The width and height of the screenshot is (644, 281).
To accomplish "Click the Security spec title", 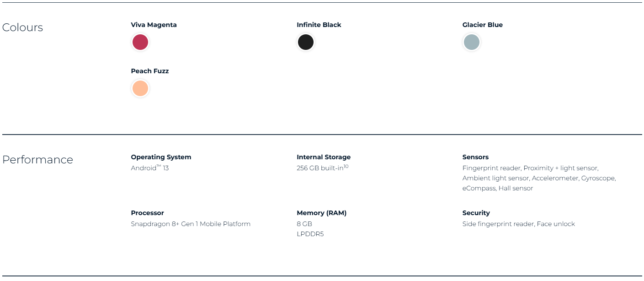I will pos(476,213).
